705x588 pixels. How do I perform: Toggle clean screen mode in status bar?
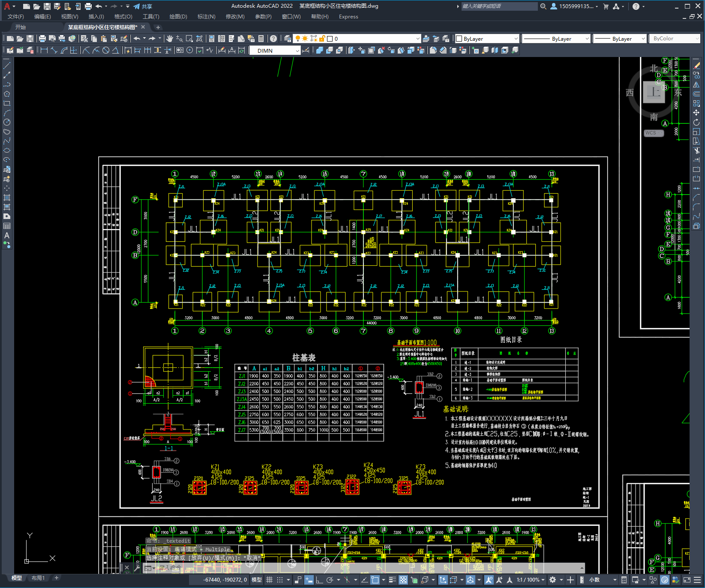click(x=687, y=580)
